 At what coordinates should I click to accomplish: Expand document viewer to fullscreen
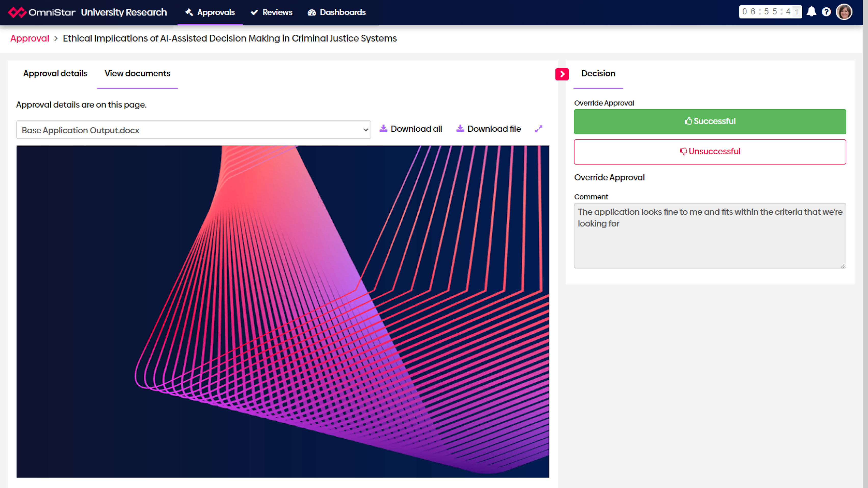pyautogui.click(x=538, y=129)
